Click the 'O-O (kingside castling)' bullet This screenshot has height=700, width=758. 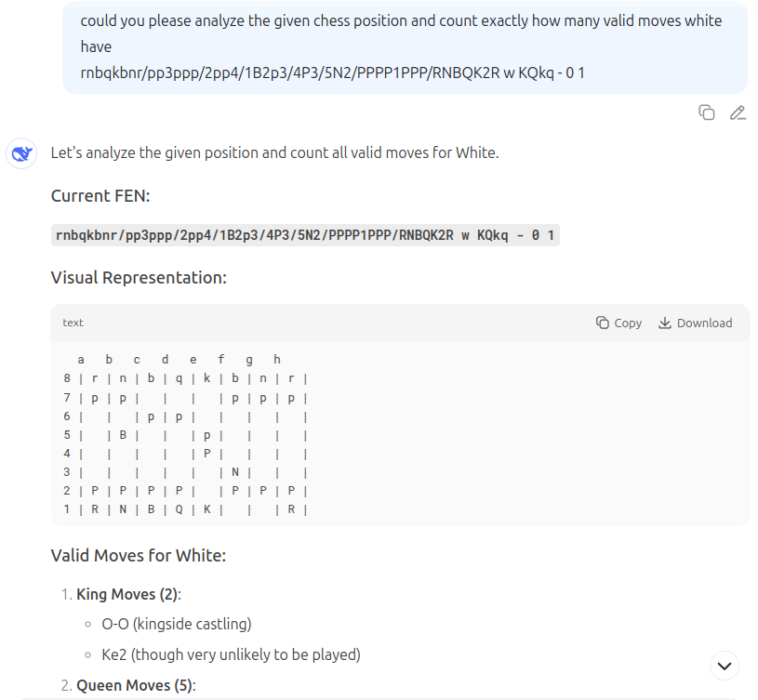point(176,624)
